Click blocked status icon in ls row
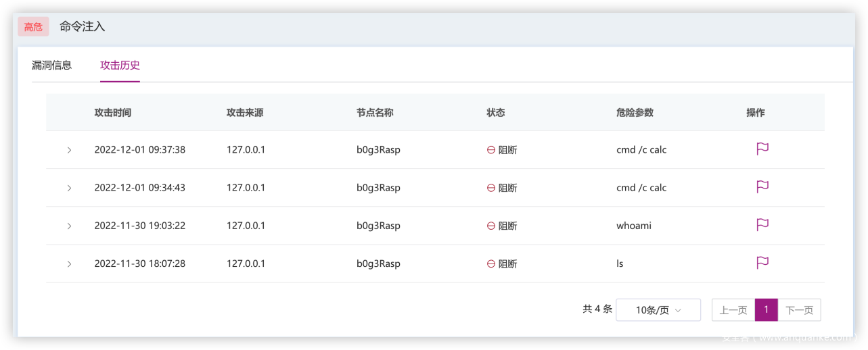 click(491, 264)
